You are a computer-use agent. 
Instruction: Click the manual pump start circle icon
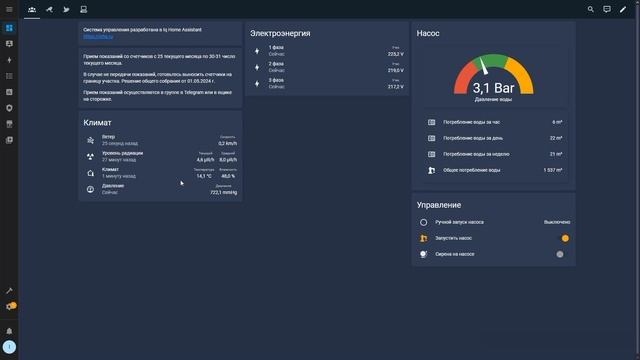coord(423,222)
